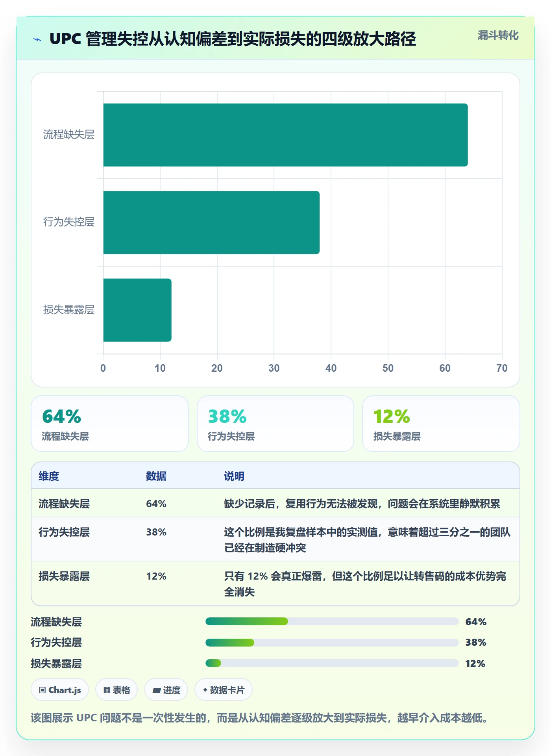Click the 64% value beside the progress bar

click(x=476, y=622)
